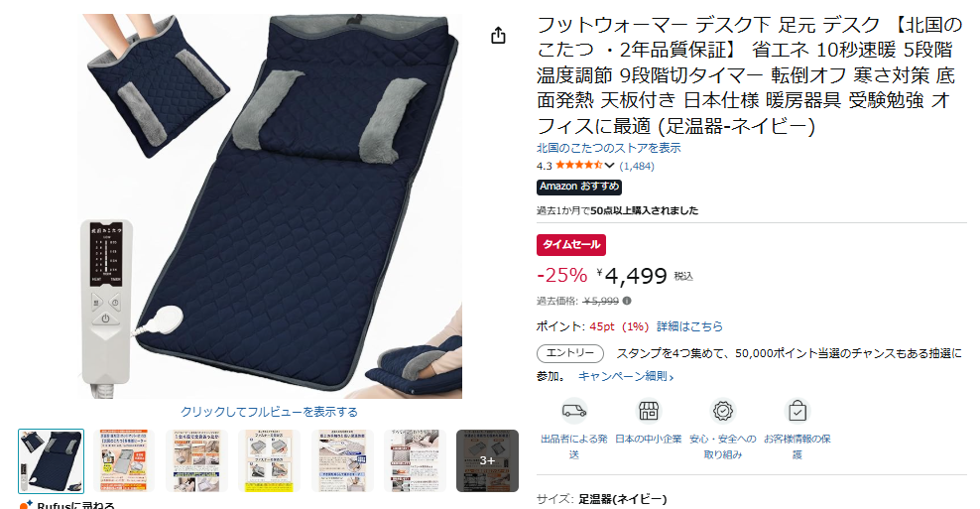Click the 詳細はこちら points details link
Image resolution: width=980 pixels, height=509 pixels.
tap(689, 326)
